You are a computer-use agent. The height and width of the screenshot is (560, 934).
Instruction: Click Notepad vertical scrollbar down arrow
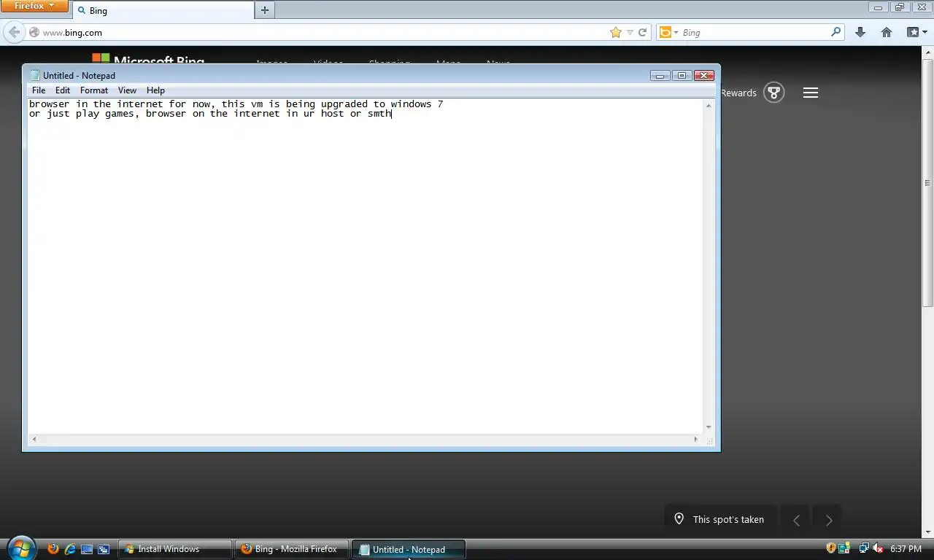(709, 428)
